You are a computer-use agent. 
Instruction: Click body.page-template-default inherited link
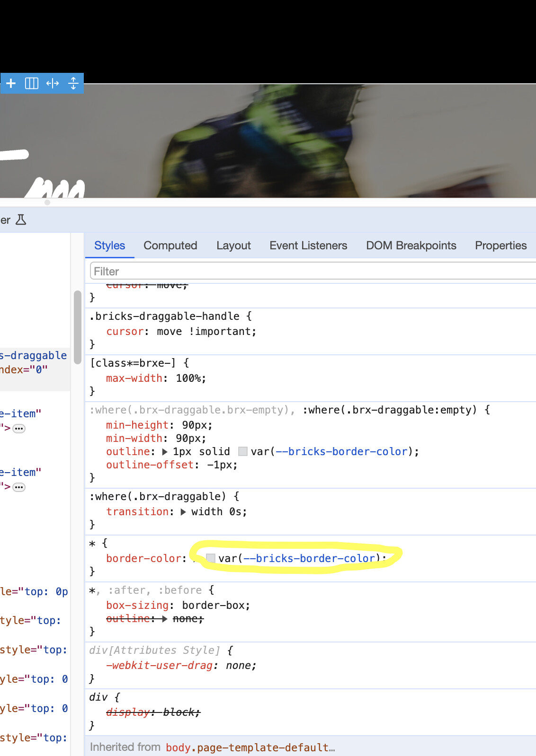click(250, 747)
